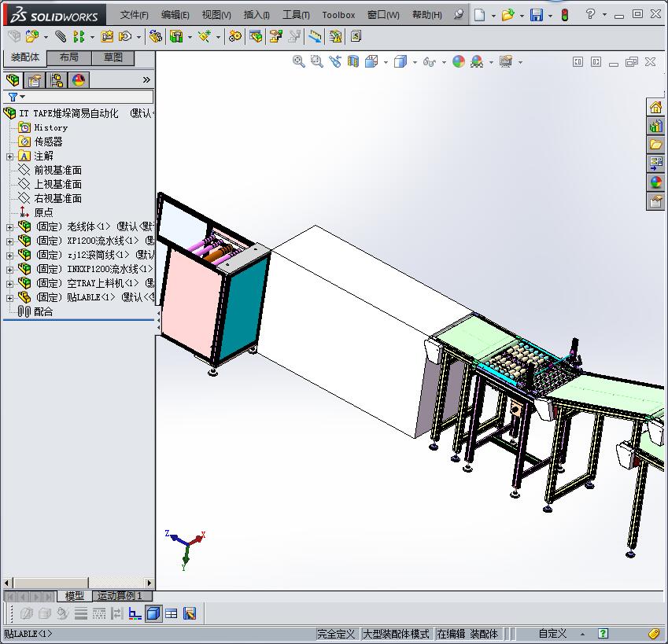668x644 pixels.
Task: Click the Smart Fasteners icon
Action: [107, 37]
